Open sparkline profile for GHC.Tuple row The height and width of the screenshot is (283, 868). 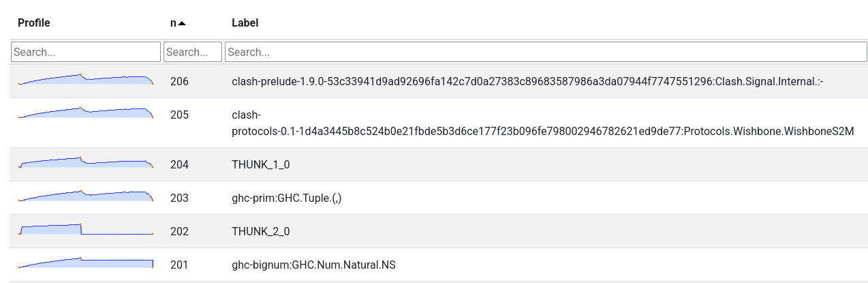(x=86, y=196)
